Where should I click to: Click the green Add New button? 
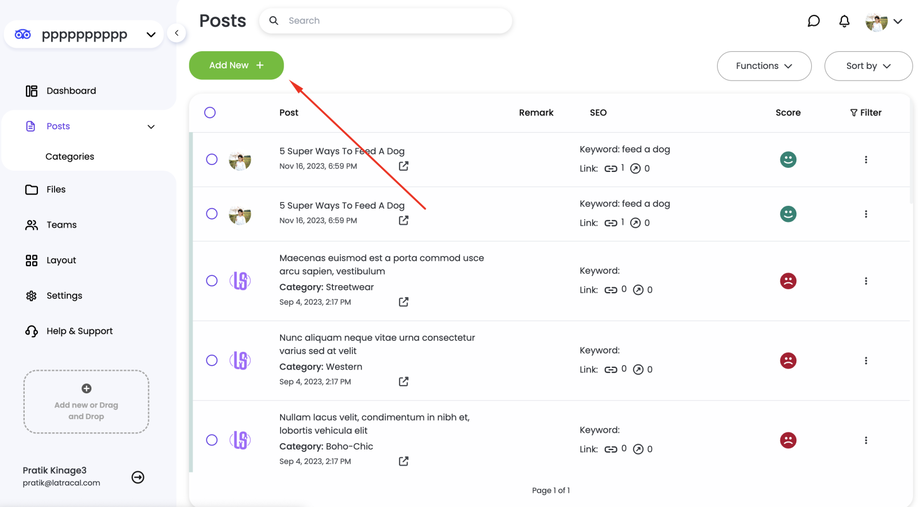pos(236,65)
